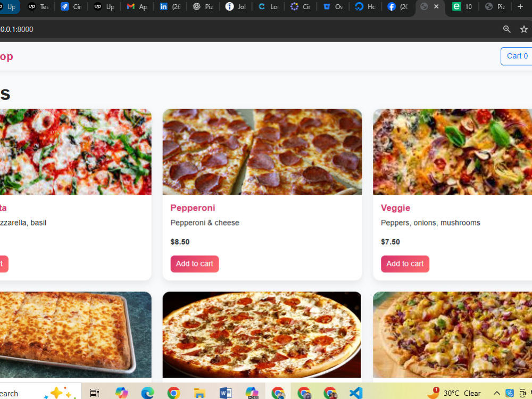Image resolution: width=532 pixels, height=399 pixels.
Task: Switch to the Gmail 'Ap' tab
Action: click(x=137, y=7)
